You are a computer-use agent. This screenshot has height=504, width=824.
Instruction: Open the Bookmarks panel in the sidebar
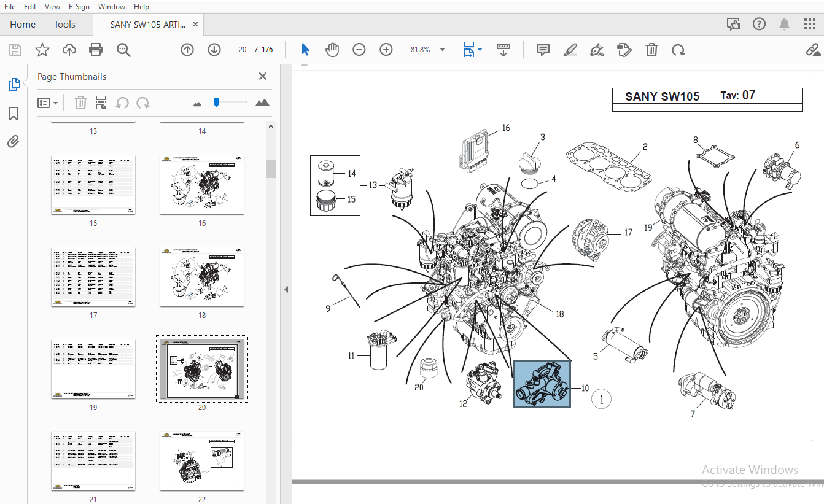tap(14, 114)
